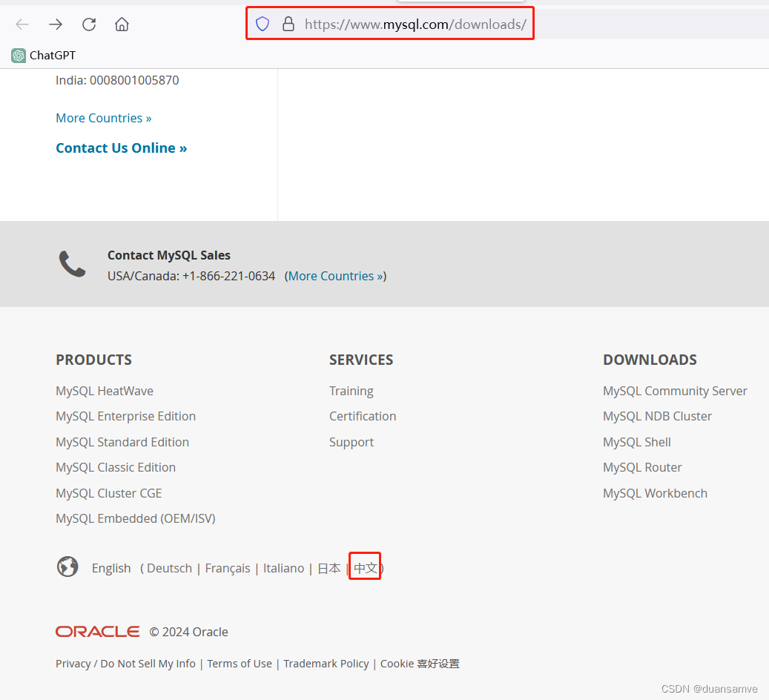Image resolution: width=769 pixels, height=700 pixels.
Task: Focus the address bar URL field
Action: click(x=415, y=24)
